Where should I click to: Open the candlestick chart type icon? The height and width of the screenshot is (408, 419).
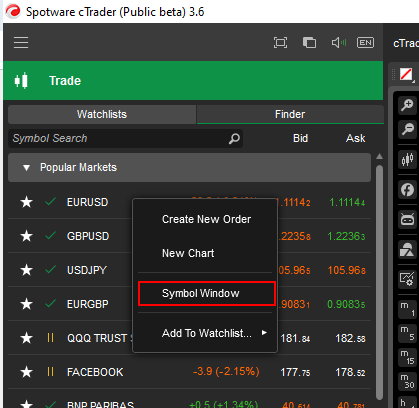(x=407, y=159)
